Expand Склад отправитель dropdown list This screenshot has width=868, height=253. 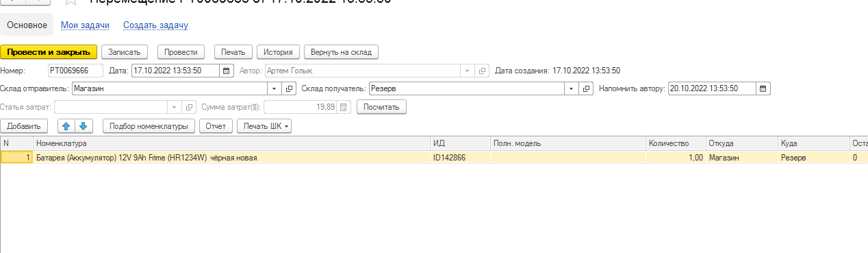pos(274,88)
